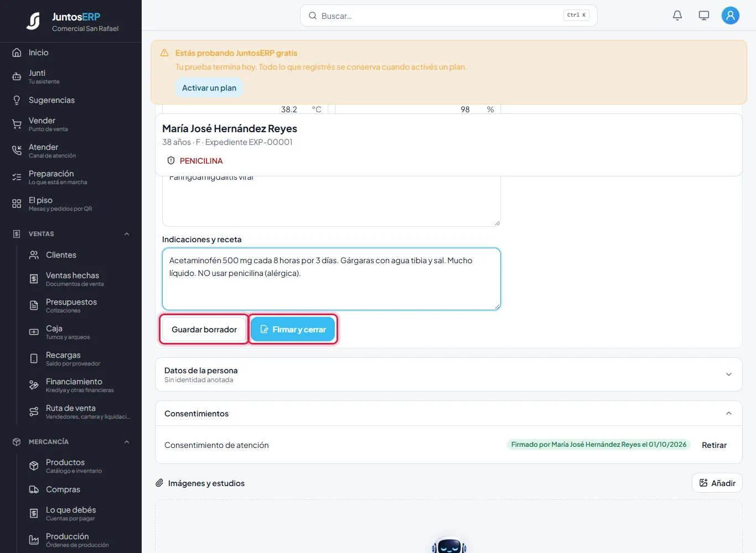Screen dimensions: 756x553
Task: Click the monitor display icon in header
Action: tap(704, 15)
